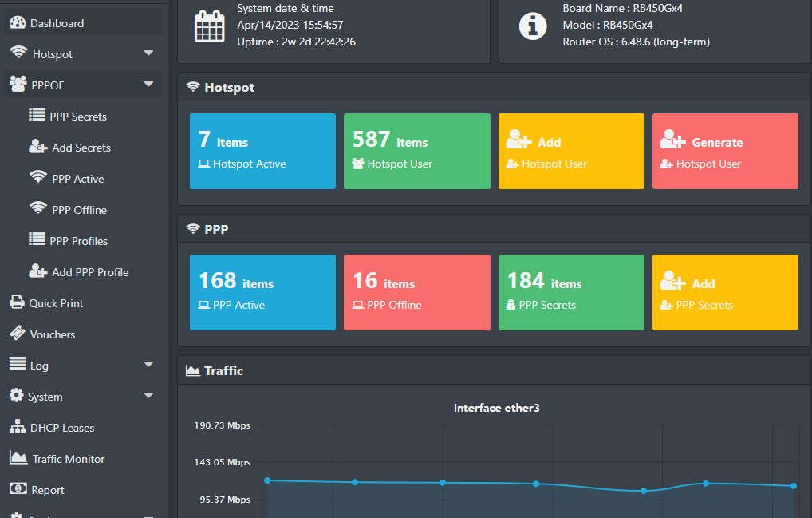Click the Vouchers ticket icon
The width and height of the screenshot is (812, 518).
pos(18,334)
